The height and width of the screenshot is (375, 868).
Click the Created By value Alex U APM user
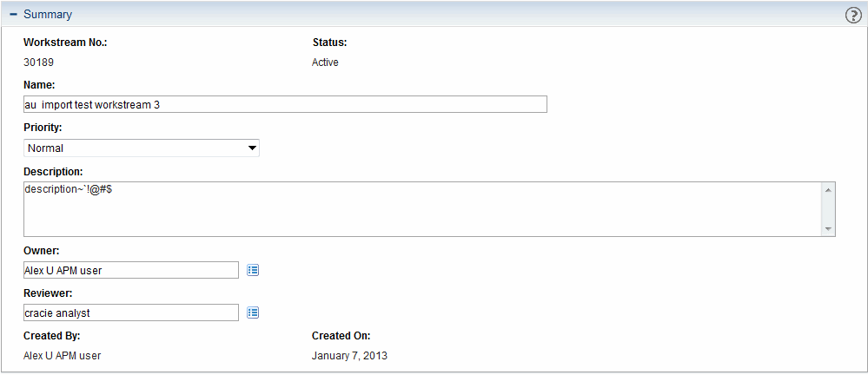(x=63, y=356)
